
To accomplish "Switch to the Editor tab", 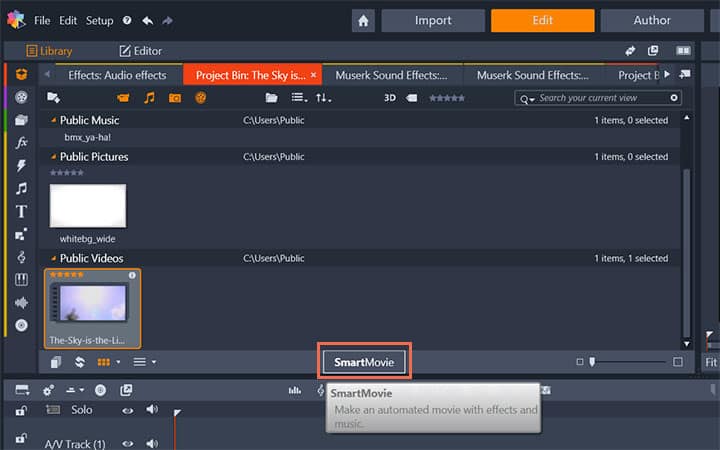I will 140,51.
